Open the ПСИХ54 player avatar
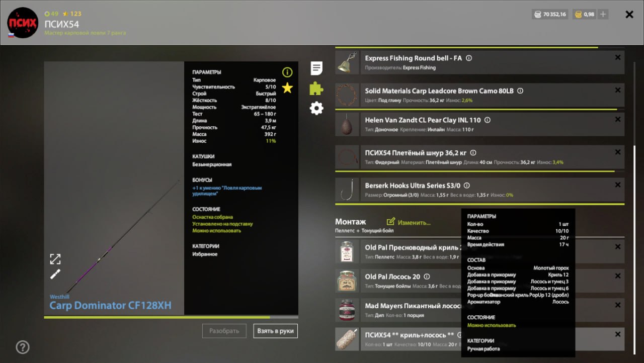644x363 pixels. point(23,23)
